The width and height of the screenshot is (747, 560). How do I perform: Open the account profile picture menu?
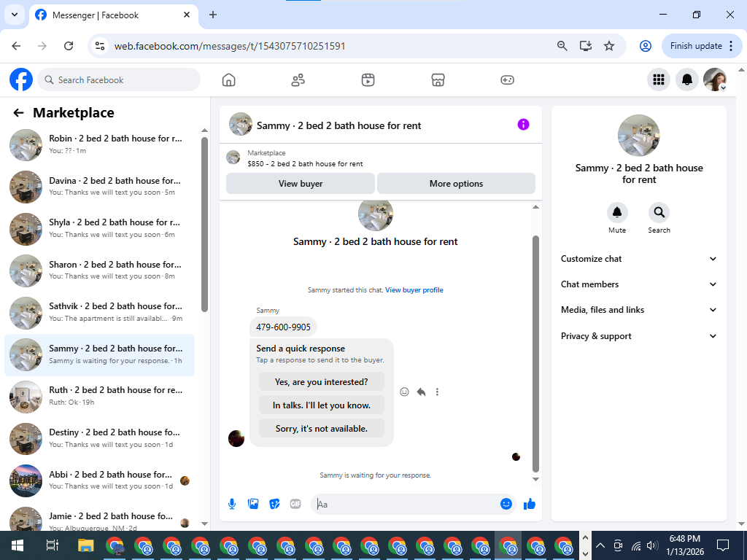point(715,79)
